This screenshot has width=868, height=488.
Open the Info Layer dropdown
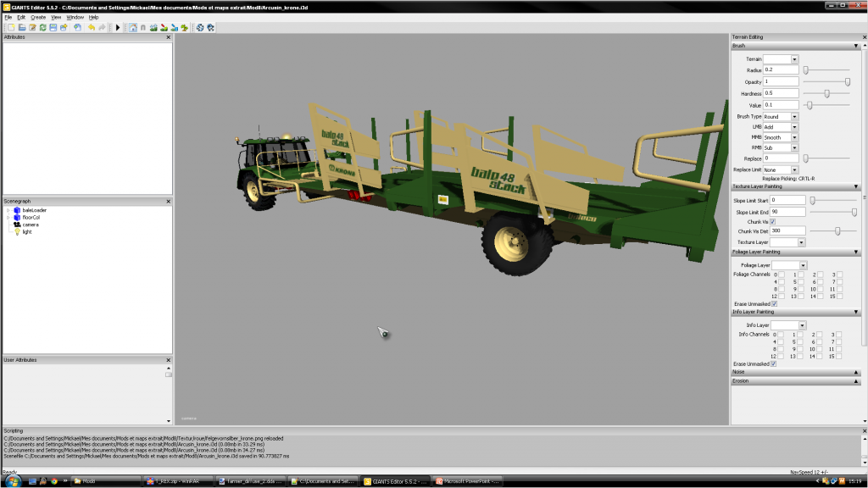point(802,325)
